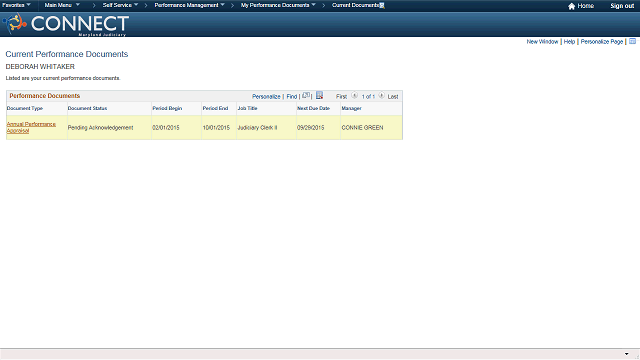Click the 09/29/2015 due date cell
This screenshot has width=640, height=360.
pyautogui.click(x=311, y=128)
